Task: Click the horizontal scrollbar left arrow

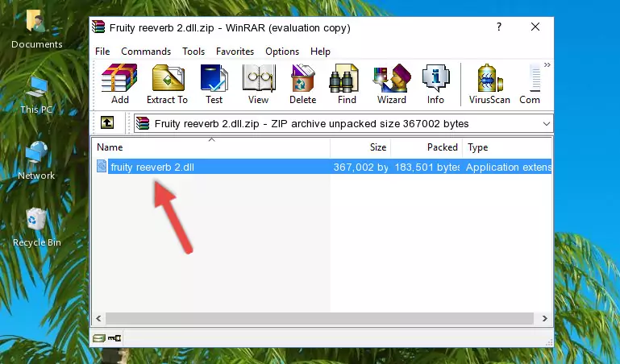Action: pos(99,318)
